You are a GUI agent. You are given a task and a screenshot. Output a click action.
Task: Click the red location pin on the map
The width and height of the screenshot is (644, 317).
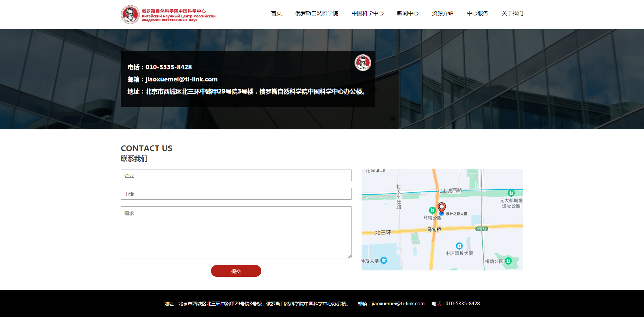tap(442, 208)
